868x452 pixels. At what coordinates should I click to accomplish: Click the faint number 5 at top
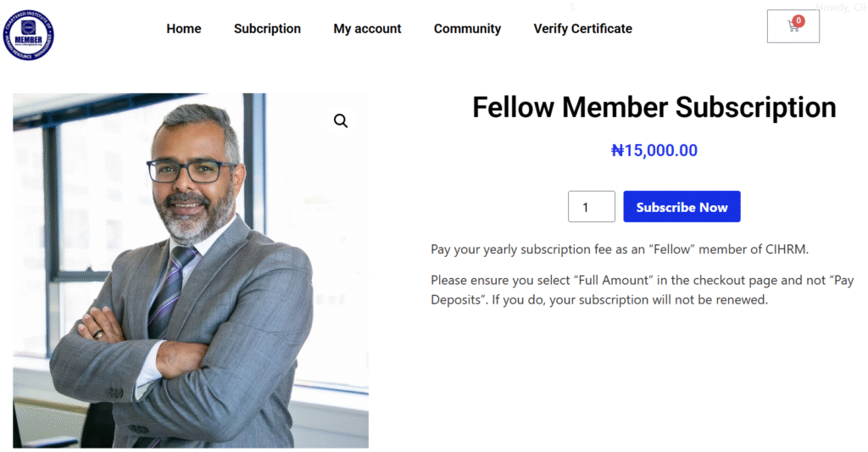click(572, 7)
